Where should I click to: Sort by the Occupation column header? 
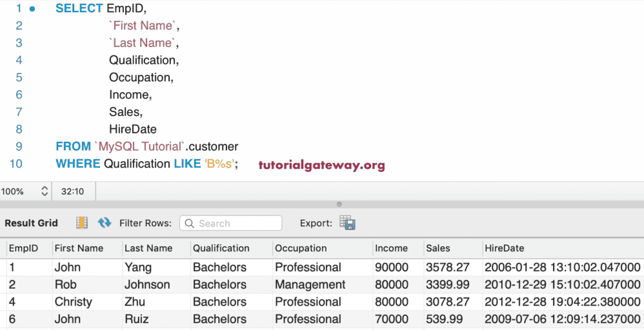(x=301, y=248)
